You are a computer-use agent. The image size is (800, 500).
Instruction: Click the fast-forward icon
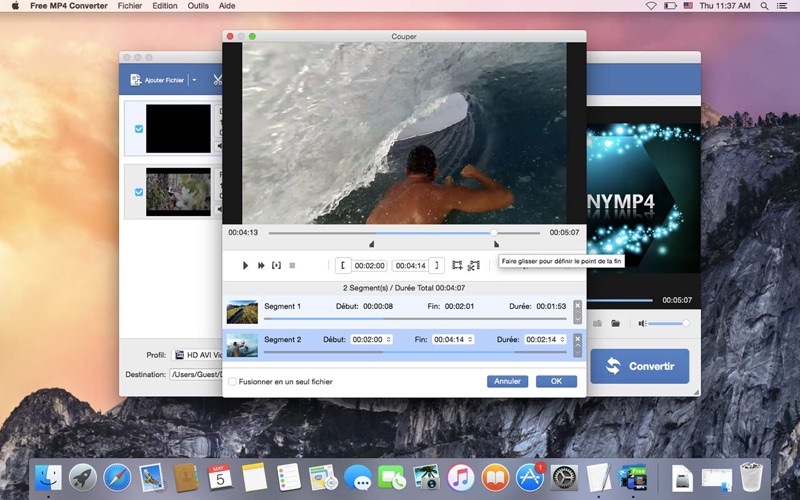[x=261, y=265]
